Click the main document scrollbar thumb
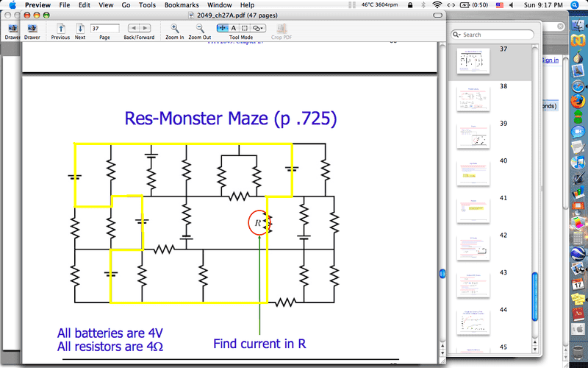The image size is (588, 368). pos(442,273)
